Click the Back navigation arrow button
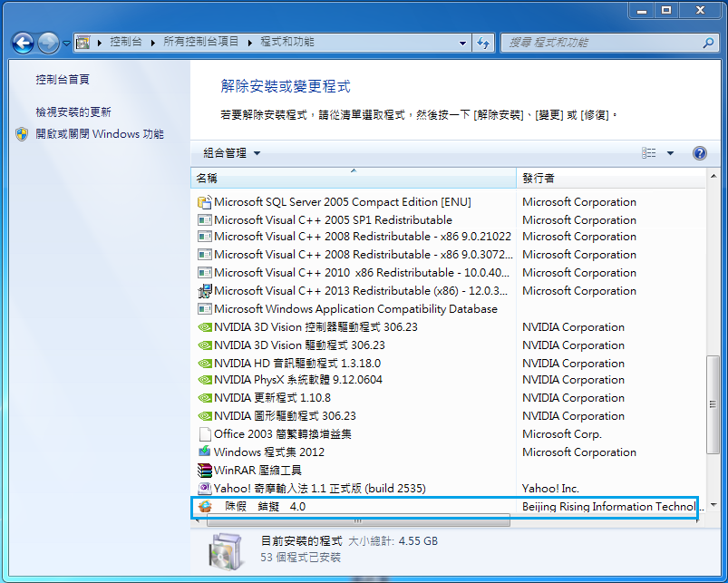 coord(23,44)
